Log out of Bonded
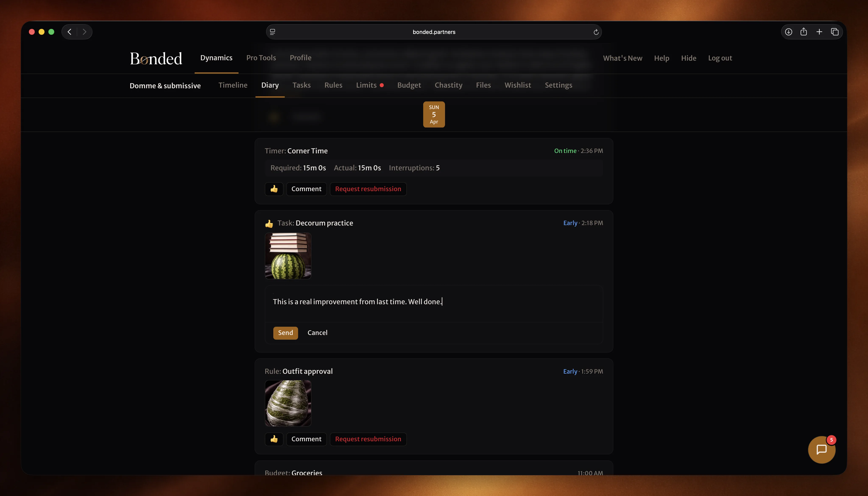This screenshot has width=868, height=496. [x=720, y=58]
